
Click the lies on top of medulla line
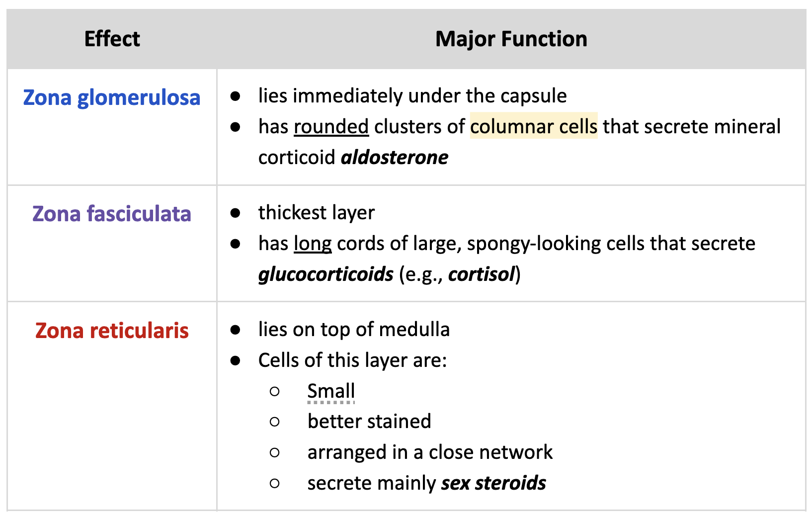pyautogui.click(x=354, y=330)
